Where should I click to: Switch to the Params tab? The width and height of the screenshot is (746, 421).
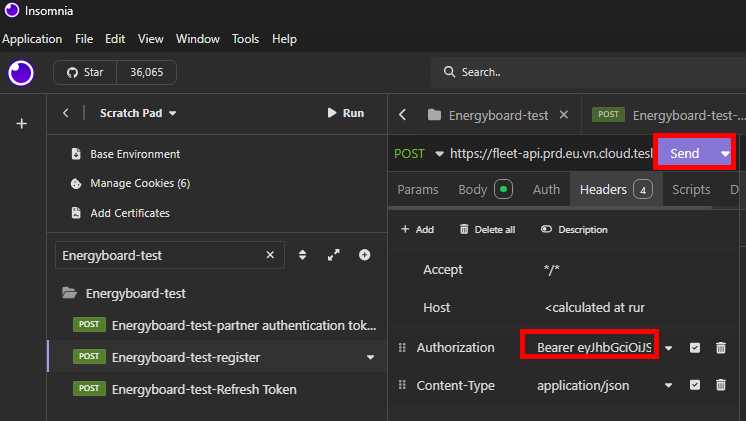pyautogui.click(x=418, y=189)
